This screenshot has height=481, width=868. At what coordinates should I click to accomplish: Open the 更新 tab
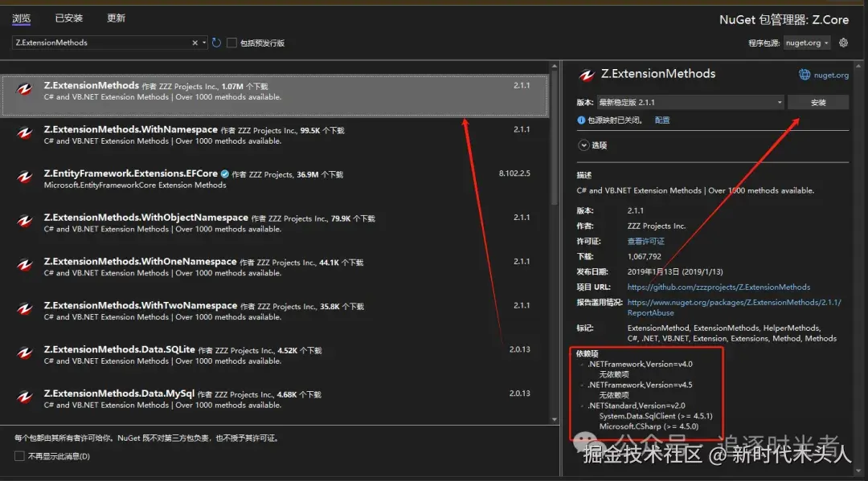tap(116, 18)
